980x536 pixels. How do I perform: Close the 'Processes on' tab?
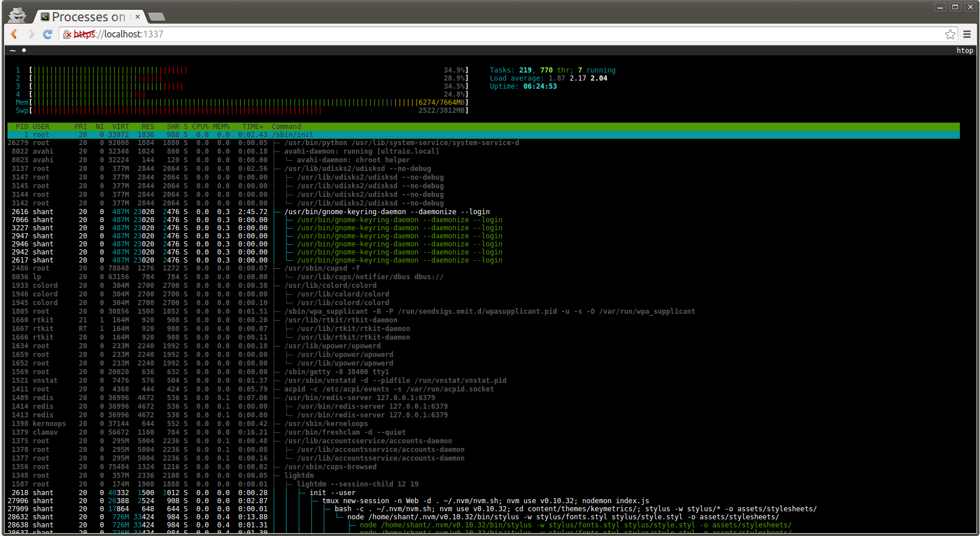click(x=138, y=17)
